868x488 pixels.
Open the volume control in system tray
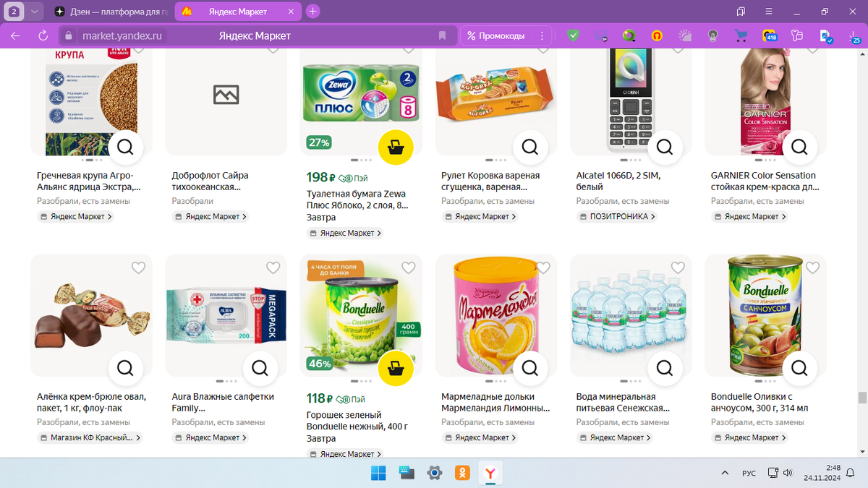click(x=788, y=473)
